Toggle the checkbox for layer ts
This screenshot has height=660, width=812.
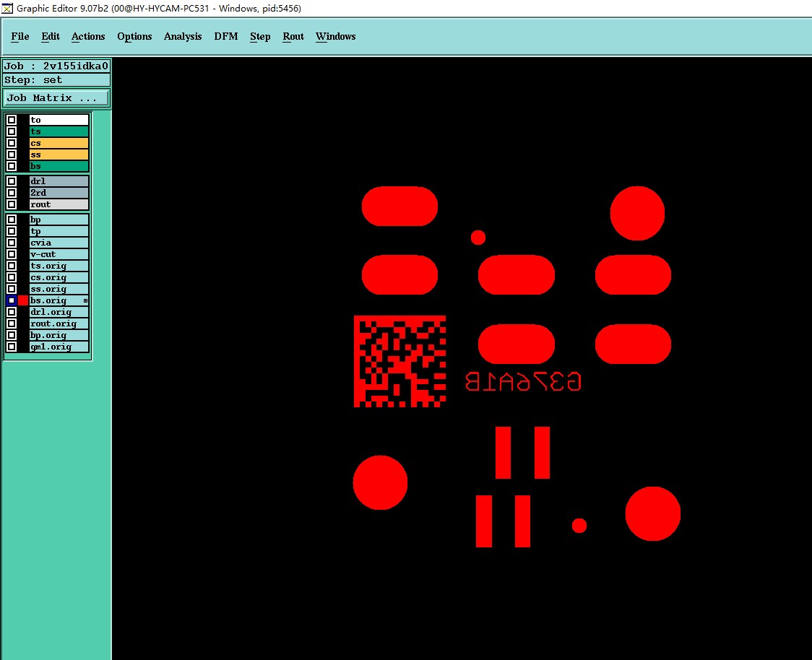pos(12,131)
